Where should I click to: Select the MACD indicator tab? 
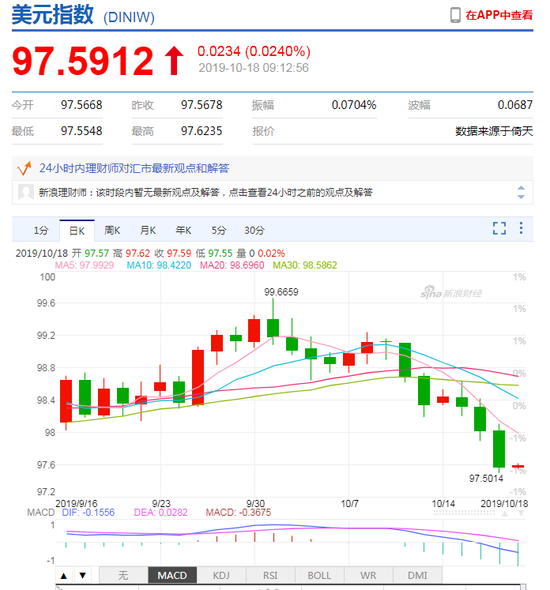point(172,575)
